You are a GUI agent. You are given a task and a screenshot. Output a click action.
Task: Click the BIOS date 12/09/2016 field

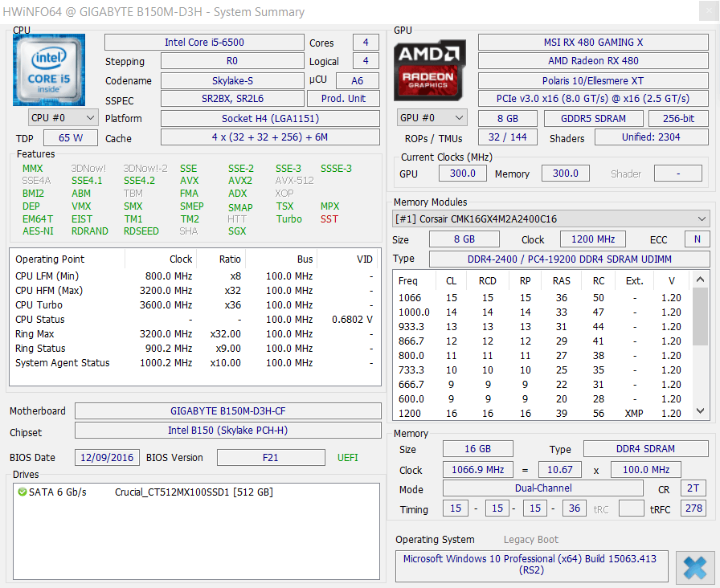pos(107,458)
